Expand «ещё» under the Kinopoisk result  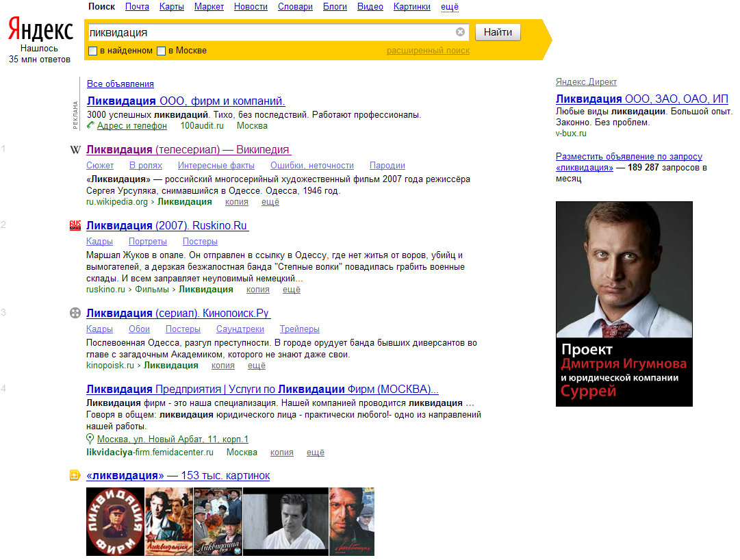257,366
